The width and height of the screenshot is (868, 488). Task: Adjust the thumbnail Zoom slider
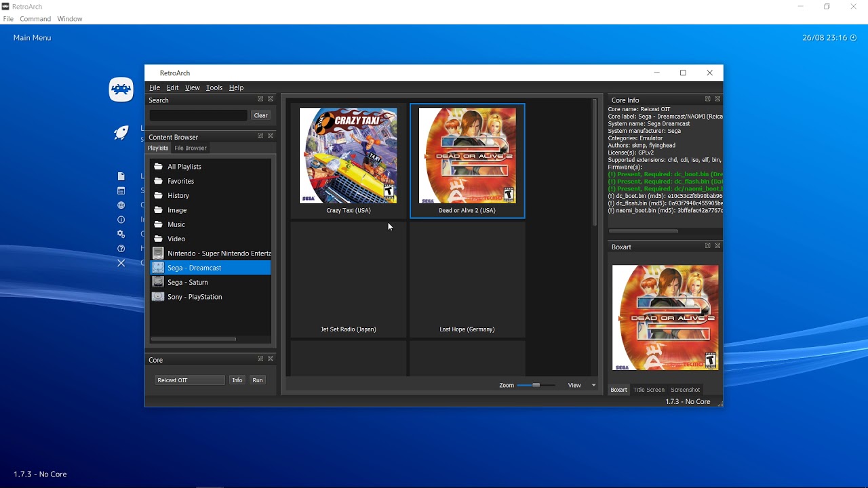[x=536, y=385]
